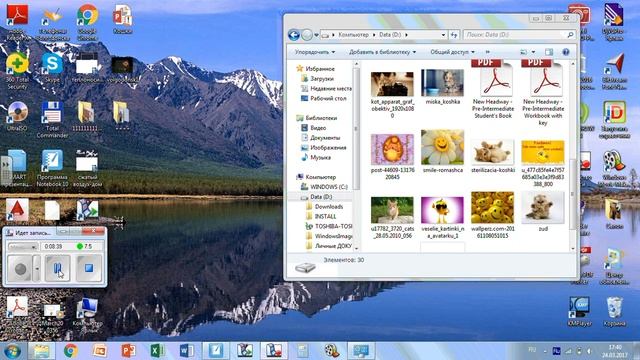Click the Explorer search field
The height and width of the screenshot is (360, 640).
point(519,35)
